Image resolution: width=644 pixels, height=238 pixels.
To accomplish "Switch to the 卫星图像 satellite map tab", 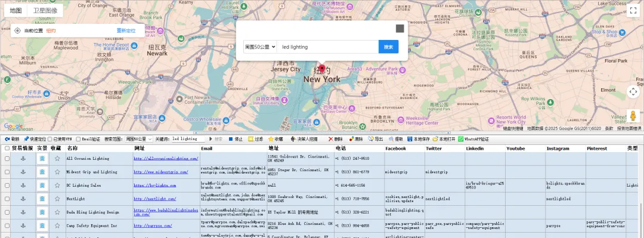I will pyautogui.click(x=45, y=10).
